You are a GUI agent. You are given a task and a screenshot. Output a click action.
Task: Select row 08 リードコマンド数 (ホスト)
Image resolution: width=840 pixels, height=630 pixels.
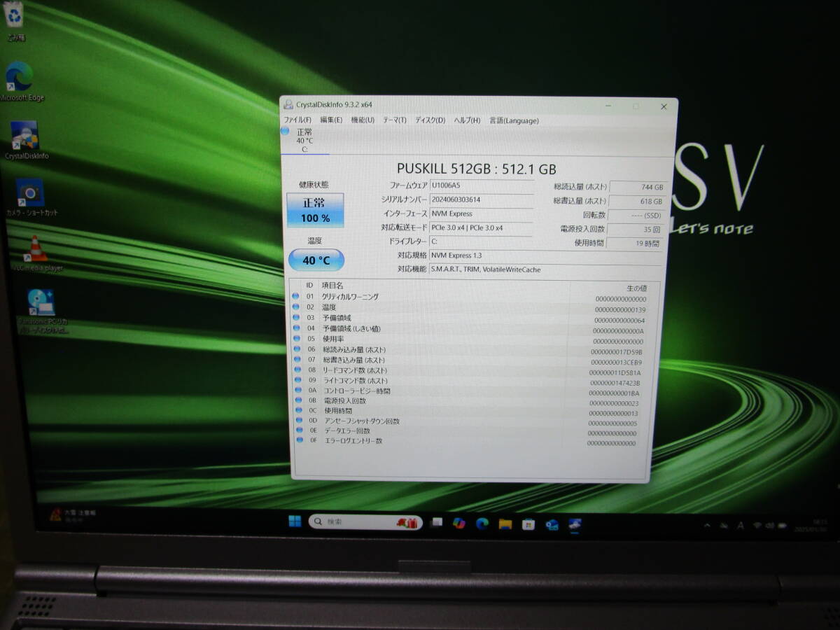pyautogui.click(x=473, y=370)
